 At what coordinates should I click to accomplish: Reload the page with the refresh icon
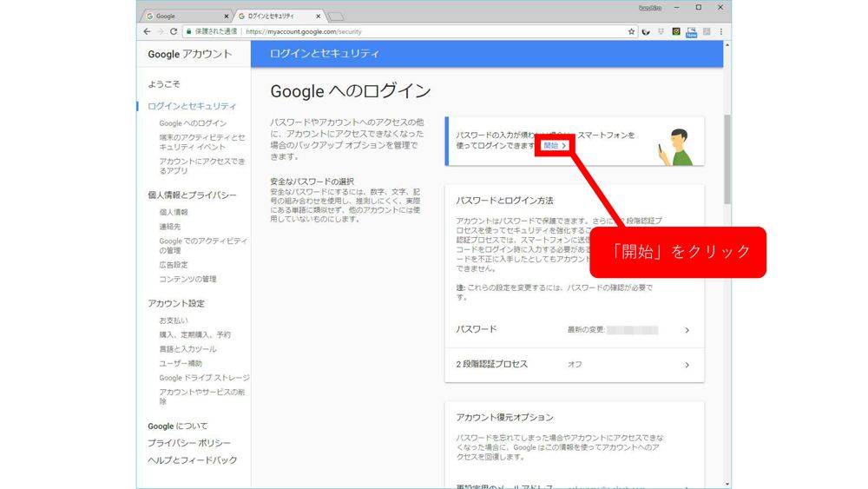tap(174, 31)
